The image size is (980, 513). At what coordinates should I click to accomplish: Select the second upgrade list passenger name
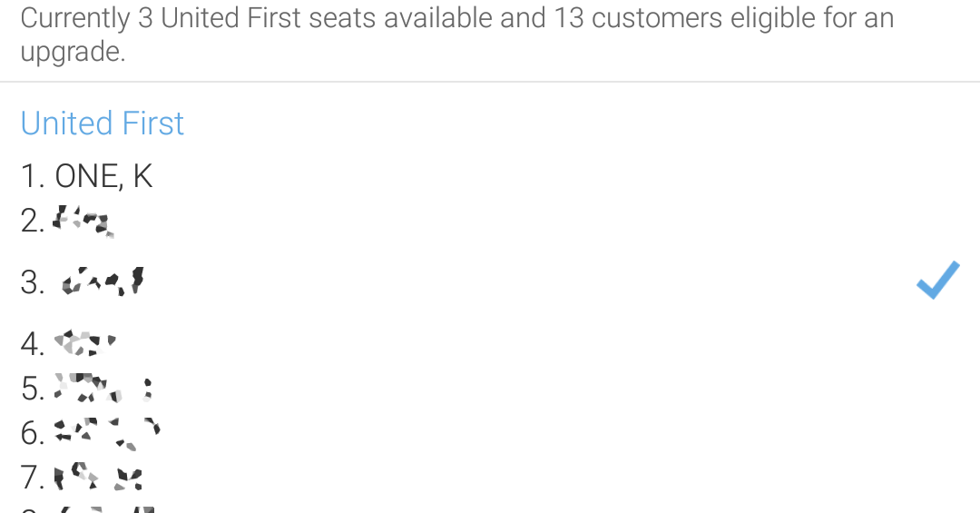pos(83,222)
